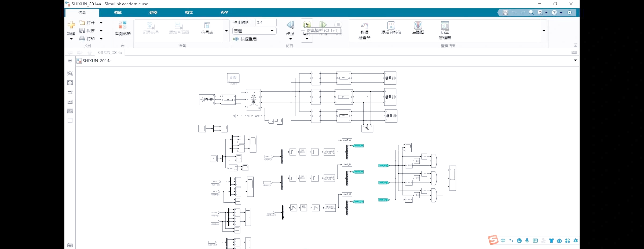Expand the 运行 dropdown arrow
644x249 pixels.
(307, 39)
